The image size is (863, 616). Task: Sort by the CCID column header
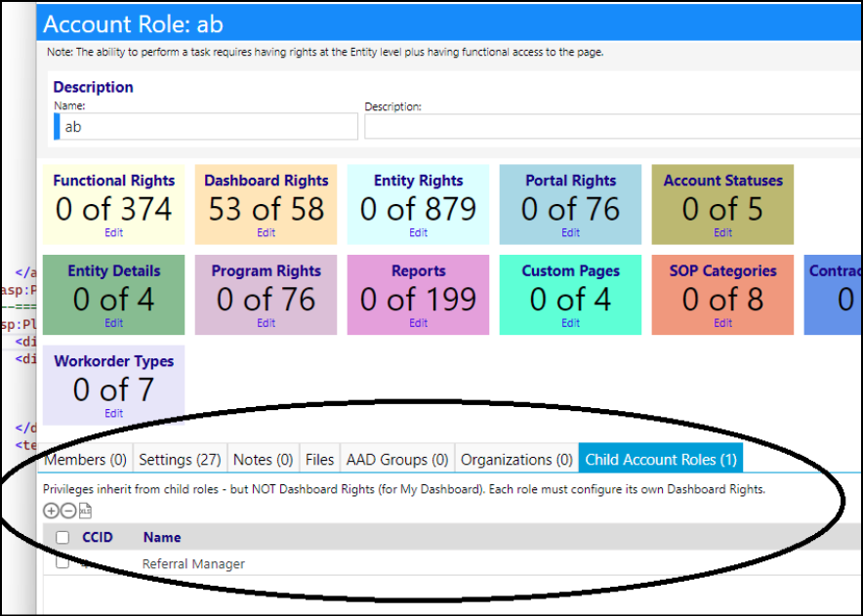tap(98, 537)
